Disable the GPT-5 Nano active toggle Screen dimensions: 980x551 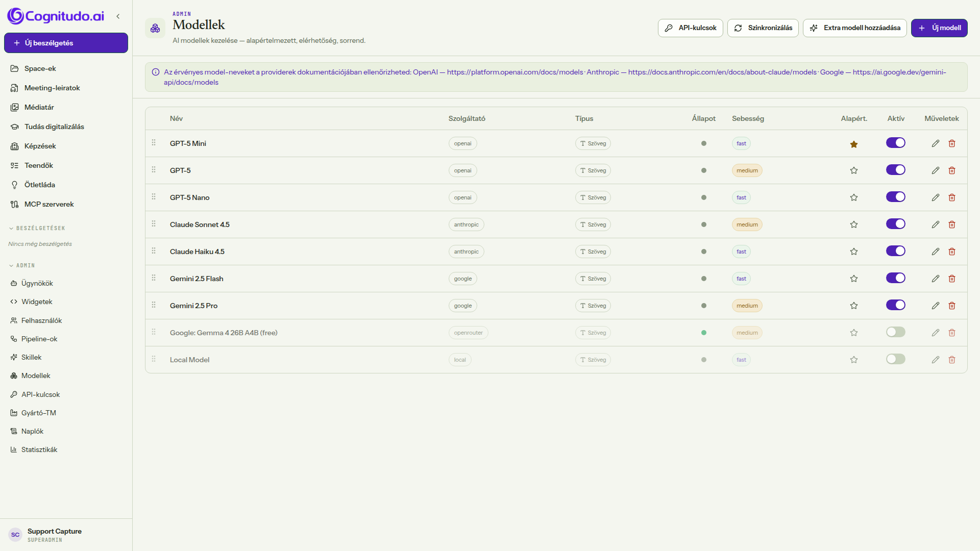[x=896, y=197]
